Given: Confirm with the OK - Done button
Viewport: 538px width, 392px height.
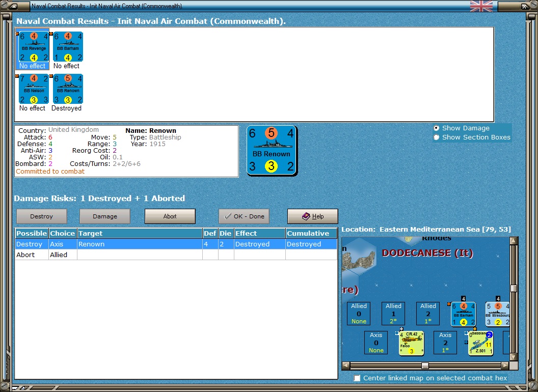Looking at the screenshot, I should (244, 216).
